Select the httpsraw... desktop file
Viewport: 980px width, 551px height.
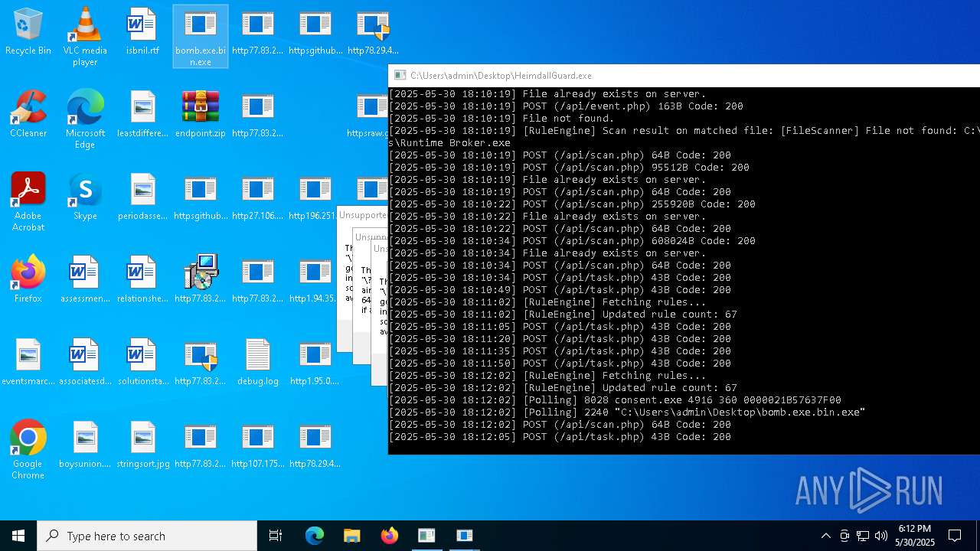click(367, 115)
